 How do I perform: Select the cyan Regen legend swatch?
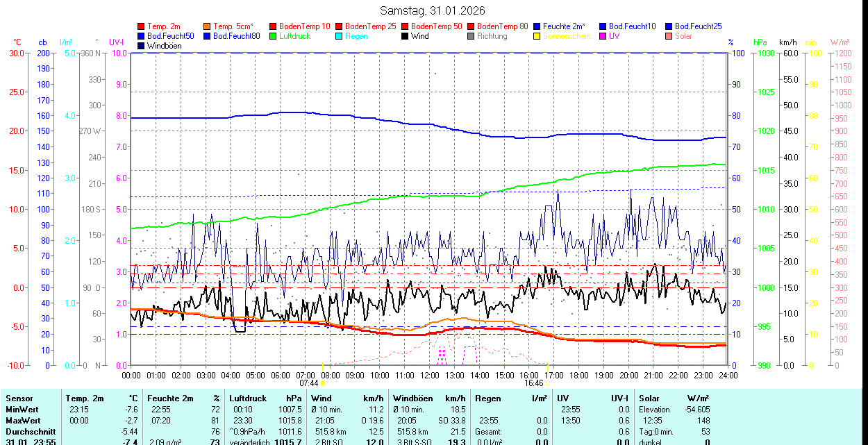point(340,36)
